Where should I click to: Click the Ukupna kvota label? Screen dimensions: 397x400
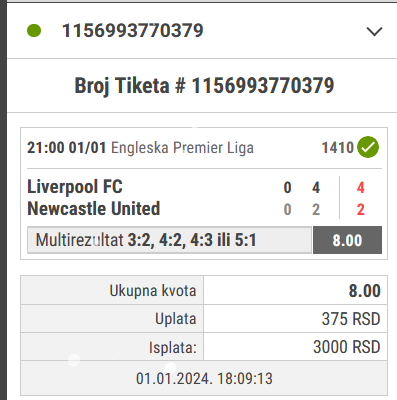coord(153,291)
